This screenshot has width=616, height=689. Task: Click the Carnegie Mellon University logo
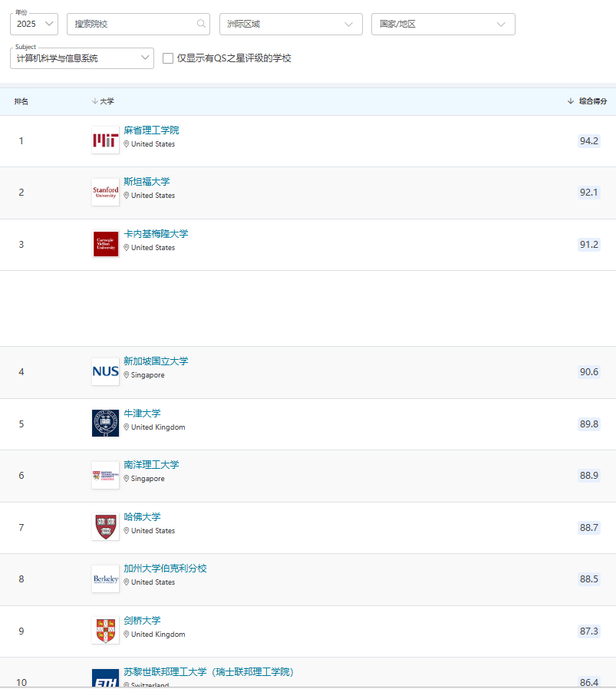(x=105, y=244)
